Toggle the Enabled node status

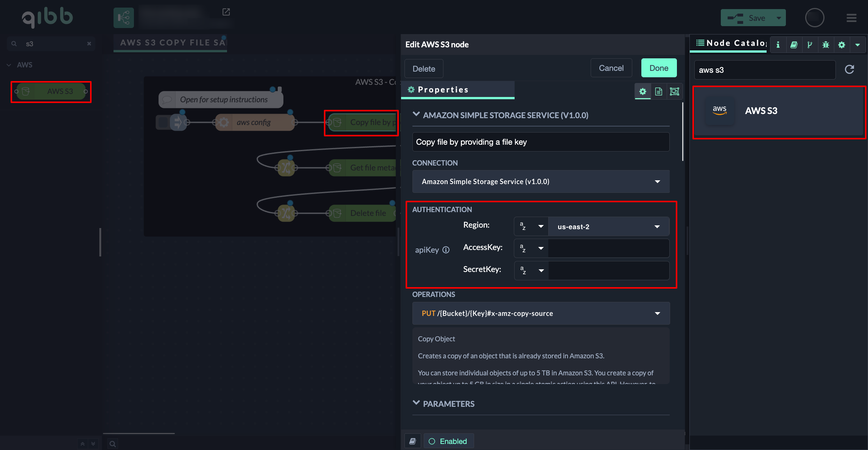[x=448, y=441]
